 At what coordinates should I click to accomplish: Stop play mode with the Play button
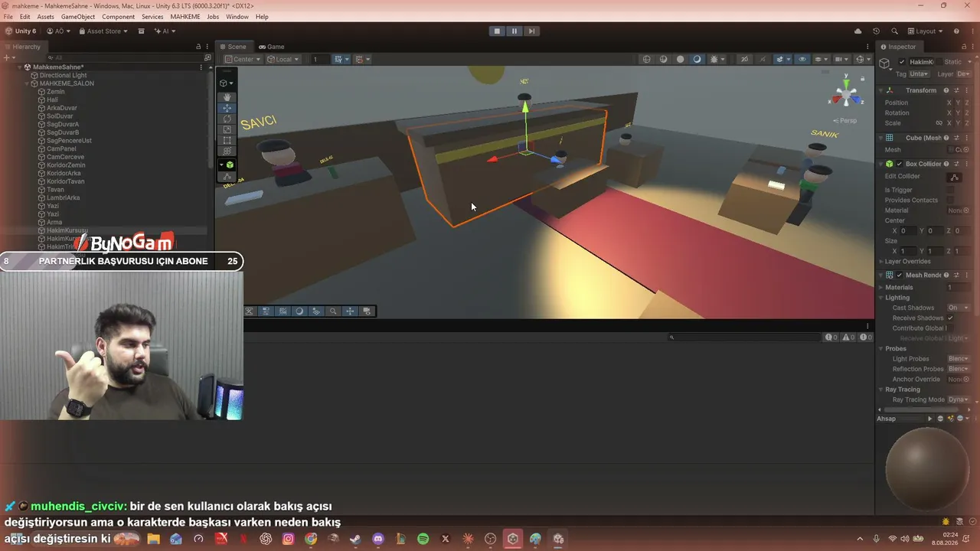(497, 31)
